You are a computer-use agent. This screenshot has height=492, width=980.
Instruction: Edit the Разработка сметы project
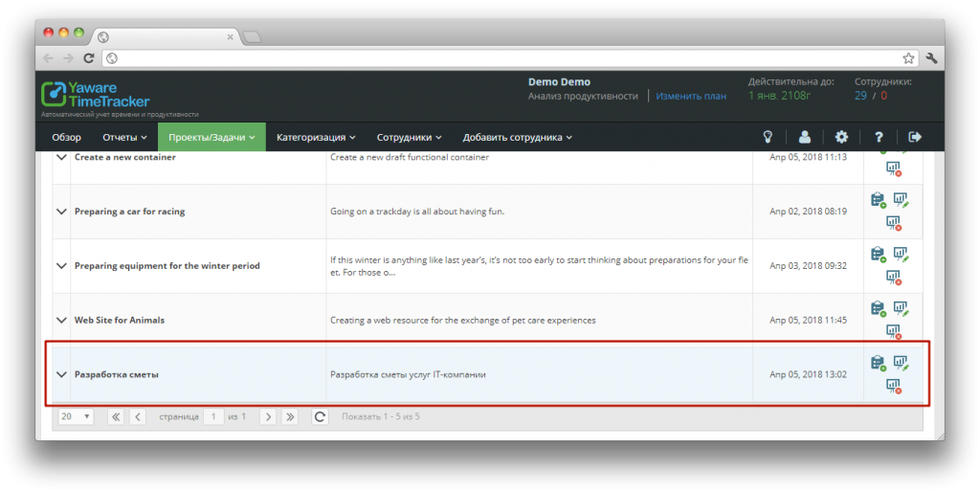[x=901, y=363]
